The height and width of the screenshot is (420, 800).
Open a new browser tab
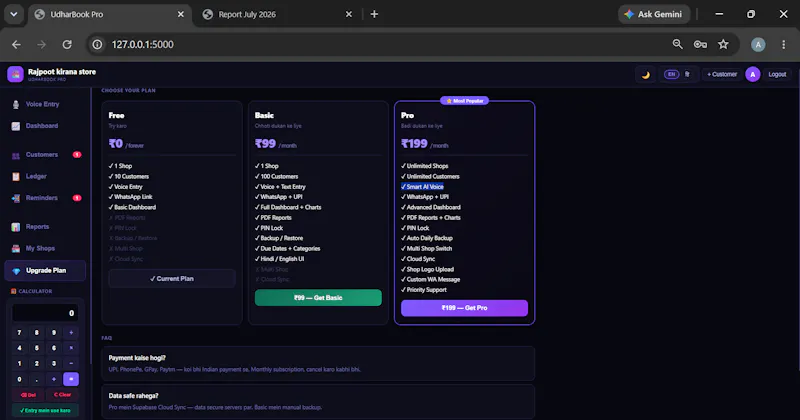click(x=374, y=14)
